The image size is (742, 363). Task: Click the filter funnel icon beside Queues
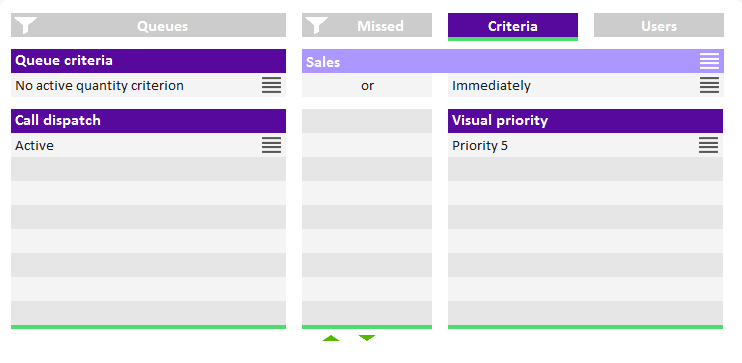pos(26,25)
